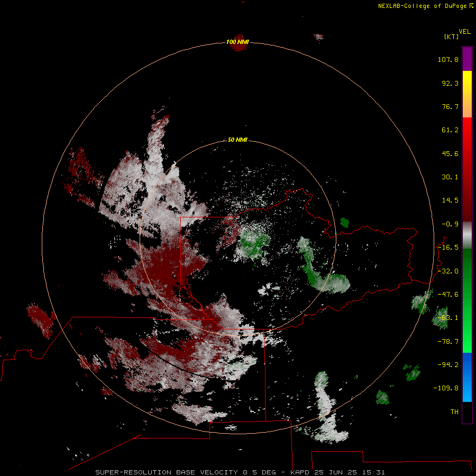The image size is (476, 476).
Task: Click the -94.2 scale value
Action: click(x=448, y=365)
